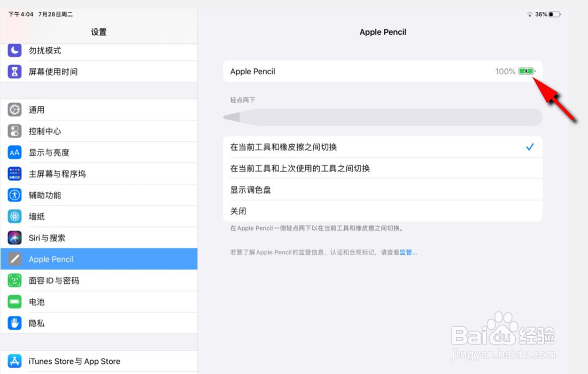Tap the General gear icon
Image resolution: width=588 pixels, height=374 pixels.
(14, 110)
